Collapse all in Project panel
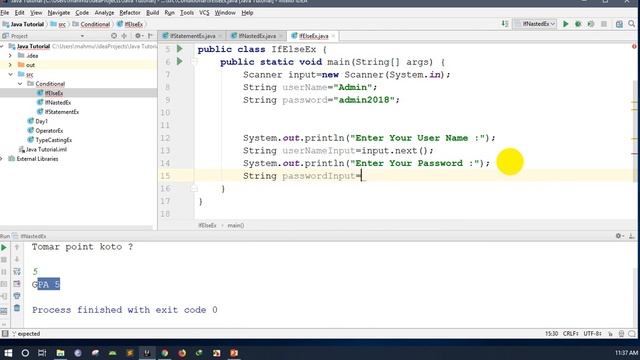 point(124,36)
